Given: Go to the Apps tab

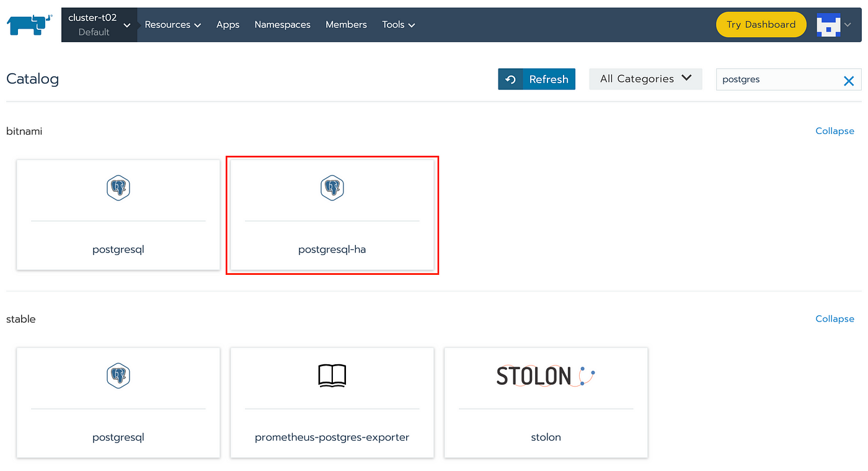Looking at the screenshot, I should coord(228,25).
